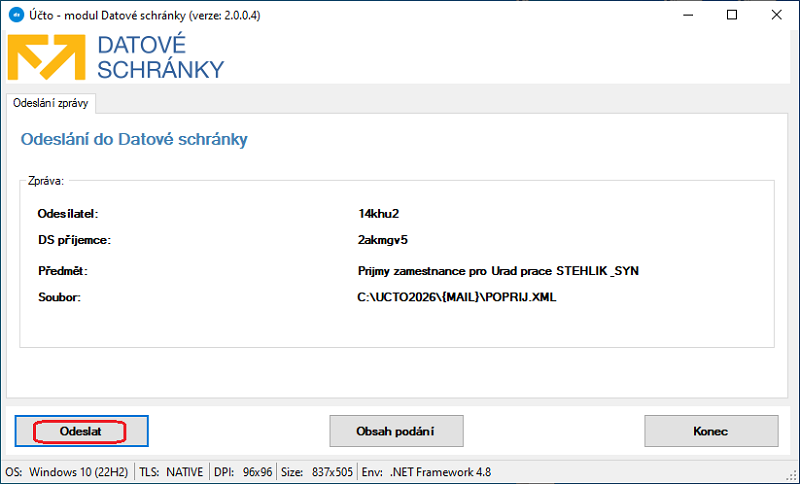Click the orange Datové schránky arrow logo
800x484 pixels.
click(48, 58)
